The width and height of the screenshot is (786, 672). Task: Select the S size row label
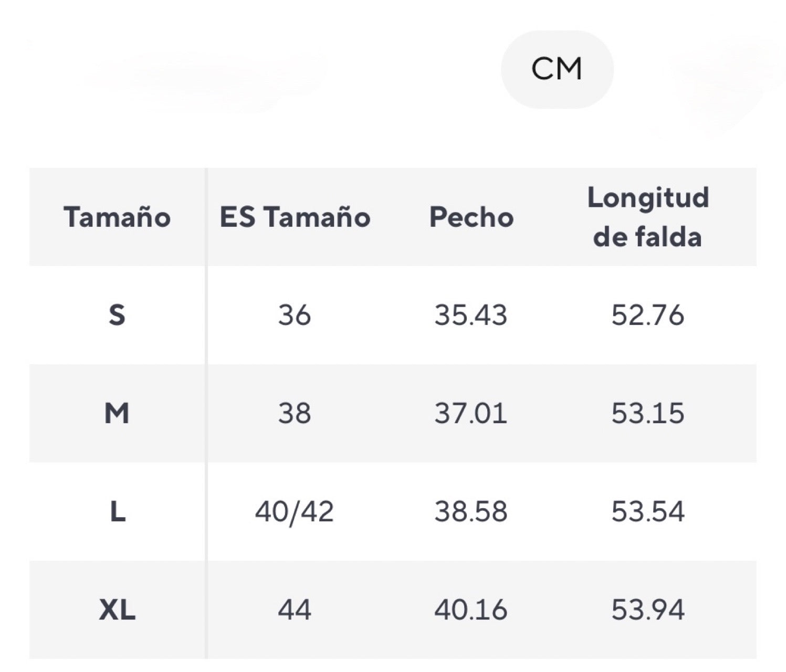tap(117, 315)
